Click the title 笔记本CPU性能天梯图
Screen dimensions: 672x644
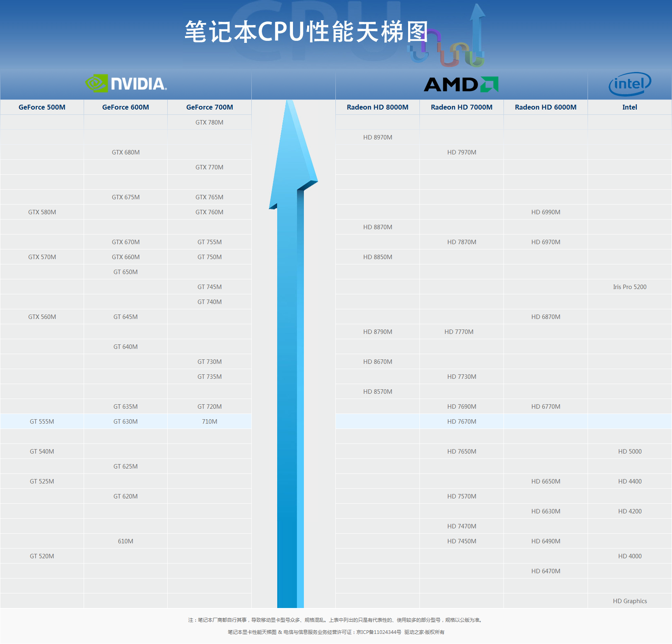[307, 32]
